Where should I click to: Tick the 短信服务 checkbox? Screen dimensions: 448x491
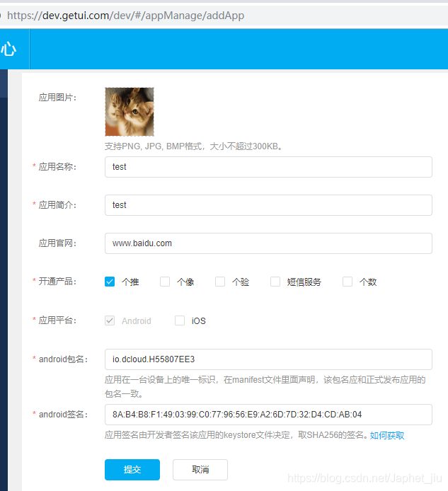[x=275, y=282]
